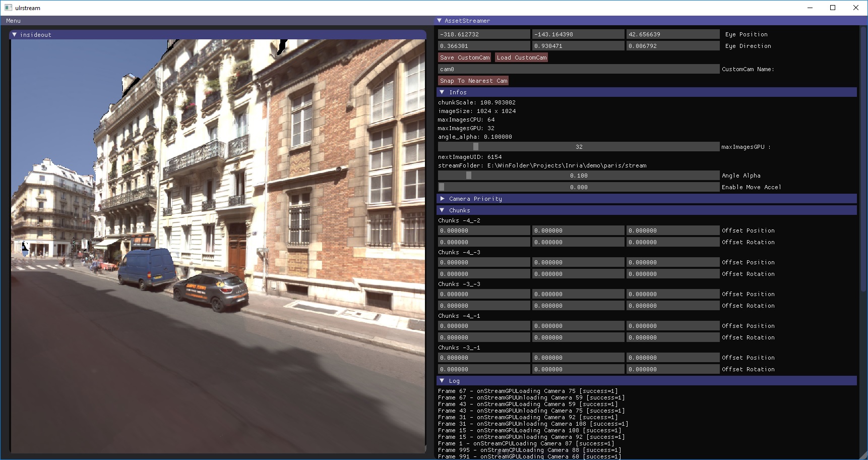This screenshot has height=460, width=868.
Task: Click the 'chunkScale: 100.983002' text
Action: 477,102
